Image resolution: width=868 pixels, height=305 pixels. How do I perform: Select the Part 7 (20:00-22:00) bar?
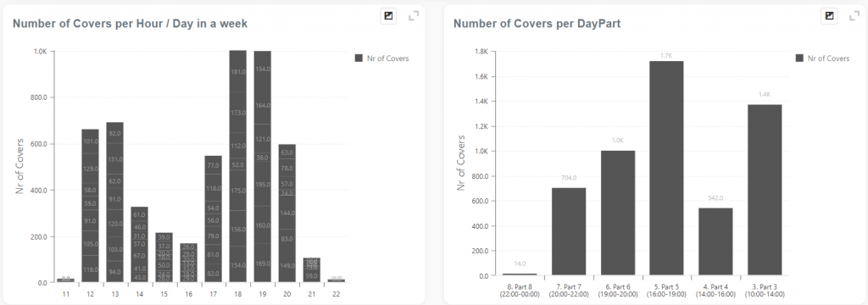click(x=569, y=231)
